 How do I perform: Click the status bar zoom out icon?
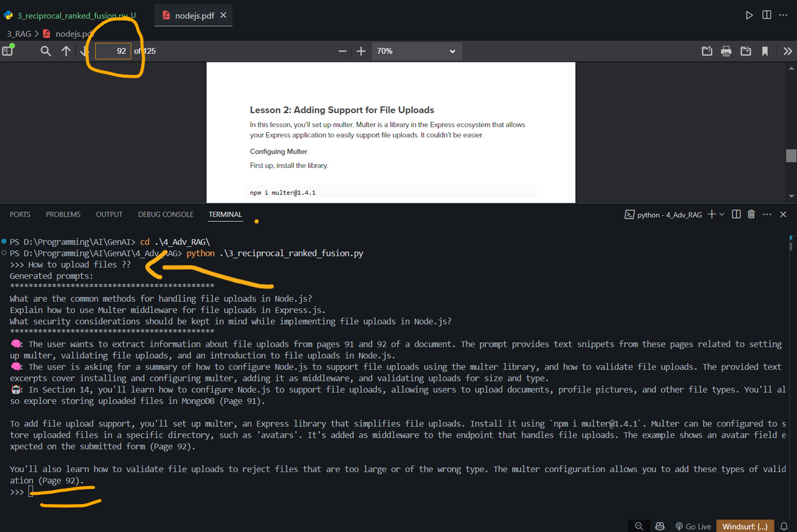pos(639,526)
